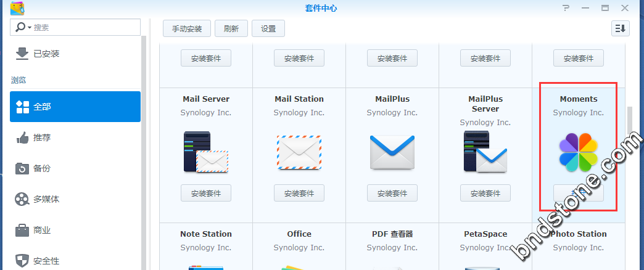Click the Installed download icon
644x270 pixels.
(22, 54)
